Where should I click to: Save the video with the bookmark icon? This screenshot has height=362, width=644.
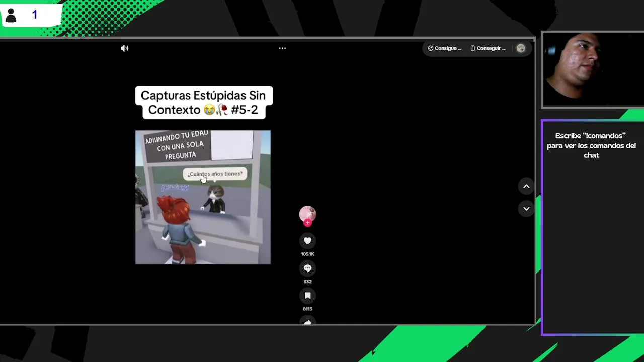[x=307, y=295]
